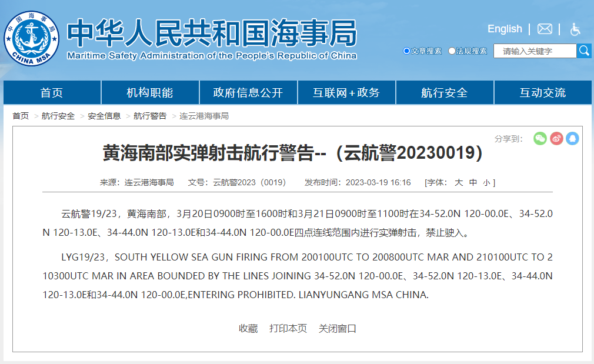
Task: Share article to QQ
Action: [573, 139]
